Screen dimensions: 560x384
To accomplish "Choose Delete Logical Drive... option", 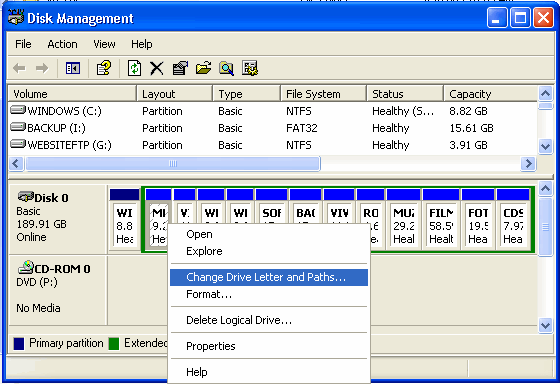I will [x=269, y=320].
